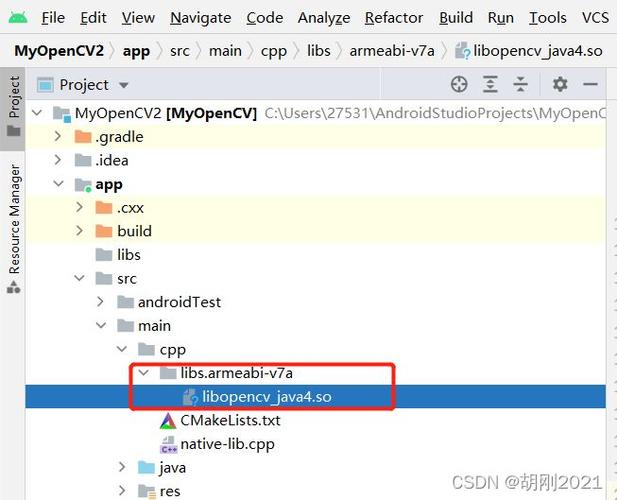Select the androidTest folder row

316,302
